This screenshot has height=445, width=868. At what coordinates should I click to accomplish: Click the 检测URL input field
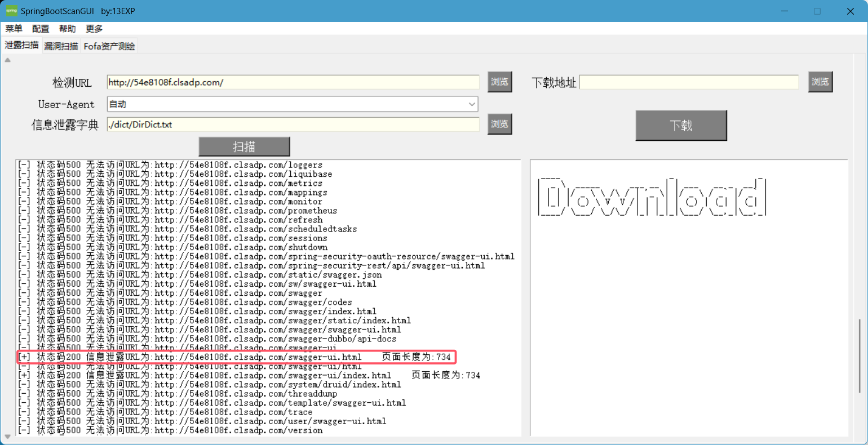[x=293, y=82]
